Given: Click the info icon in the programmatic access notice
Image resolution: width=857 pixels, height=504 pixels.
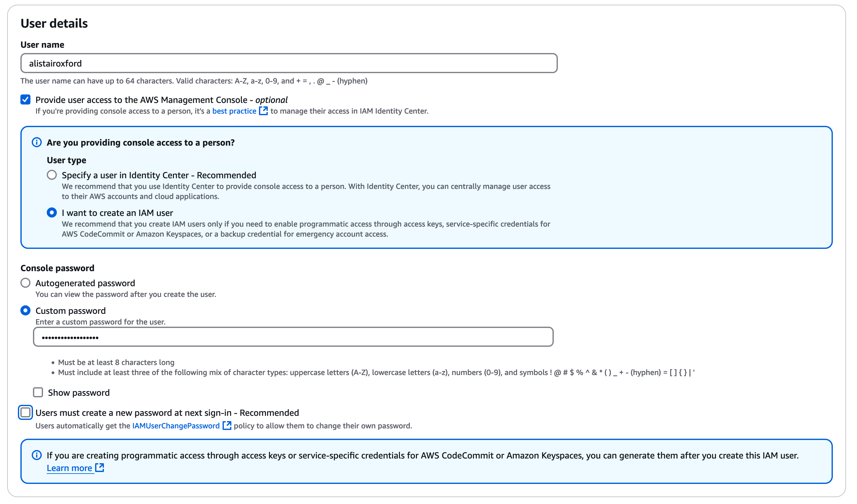Looking at the screenshot, I should coord(36,455).
